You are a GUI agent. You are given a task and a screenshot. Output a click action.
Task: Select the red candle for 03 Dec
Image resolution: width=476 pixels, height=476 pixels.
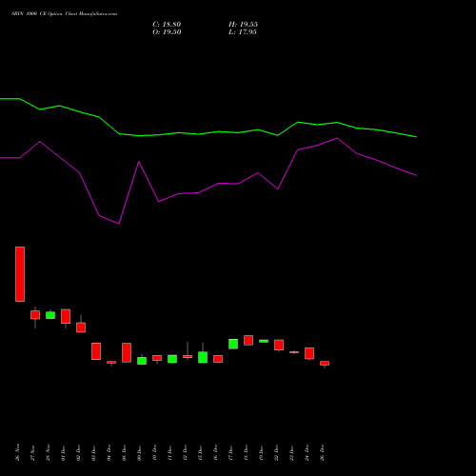96,351
